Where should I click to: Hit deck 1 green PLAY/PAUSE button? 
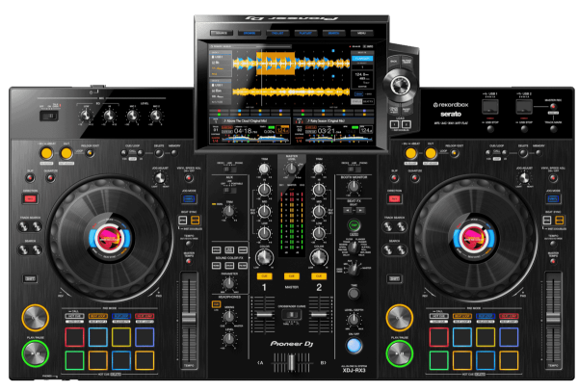click(35, 353)
